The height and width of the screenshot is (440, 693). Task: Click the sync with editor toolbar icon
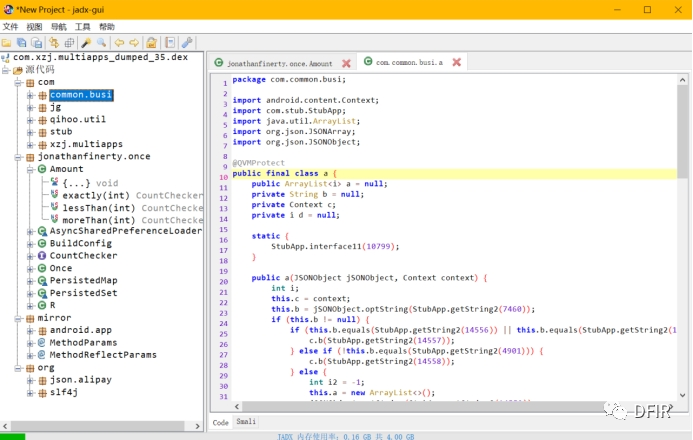click(54, 43)
